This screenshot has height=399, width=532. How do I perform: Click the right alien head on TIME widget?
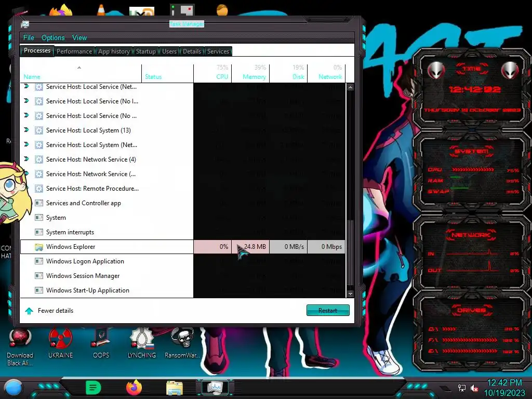510,71
